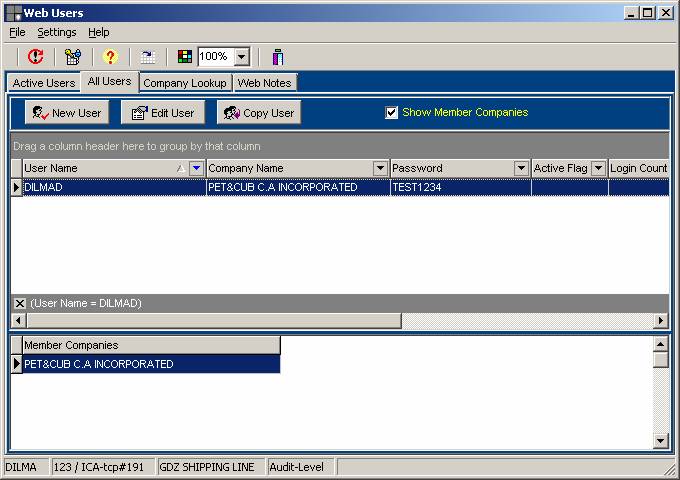
Task: Click the purple exit door icon
Action: pyautogui.click(x=278, y=57)
